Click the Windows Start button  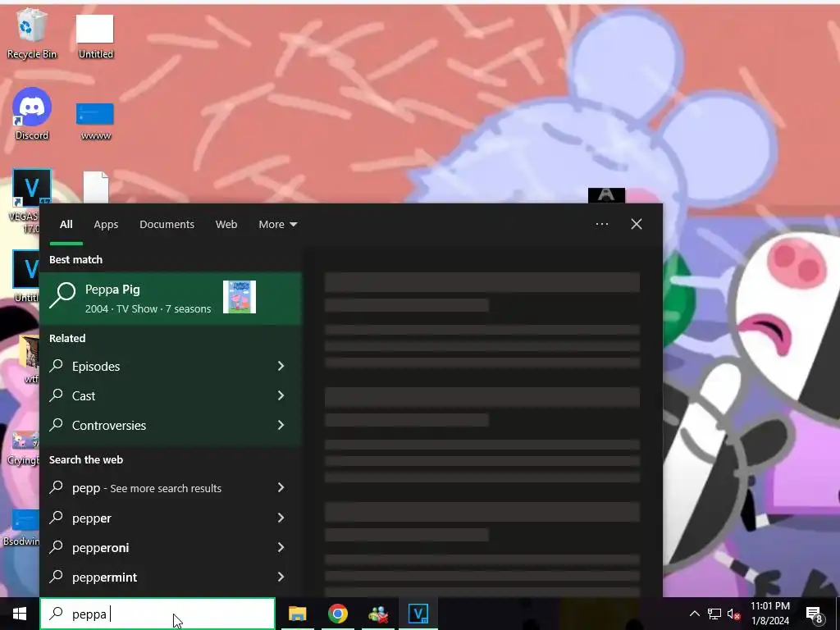20,614
